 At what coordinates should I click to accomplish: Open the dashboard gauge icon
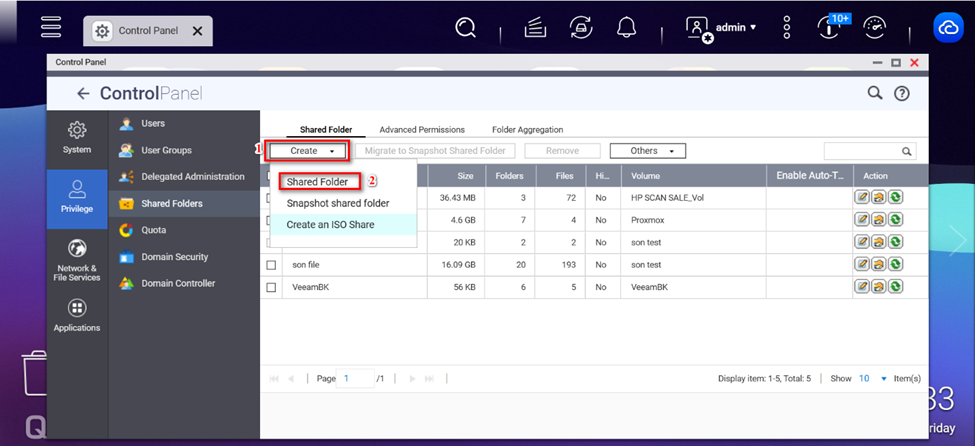874,28
